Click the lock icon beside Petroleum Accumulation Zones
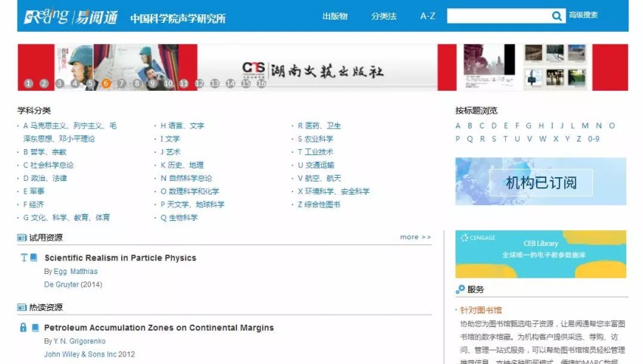The width and height of the screenshot is (643, 364). pyautogui.click(x=23, y=328)
